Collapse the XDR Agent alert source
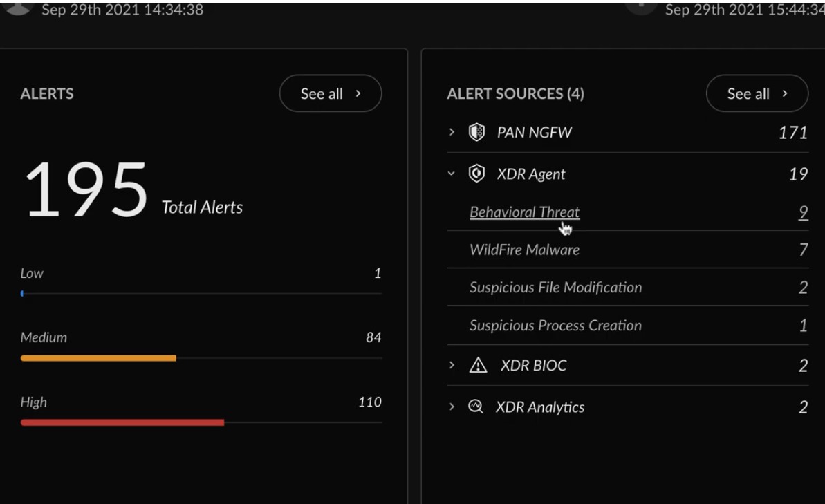 452,173
